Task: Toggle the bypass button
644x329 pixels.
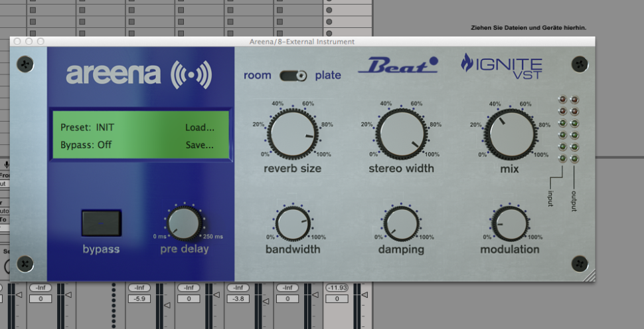Action: coord(102,223)
